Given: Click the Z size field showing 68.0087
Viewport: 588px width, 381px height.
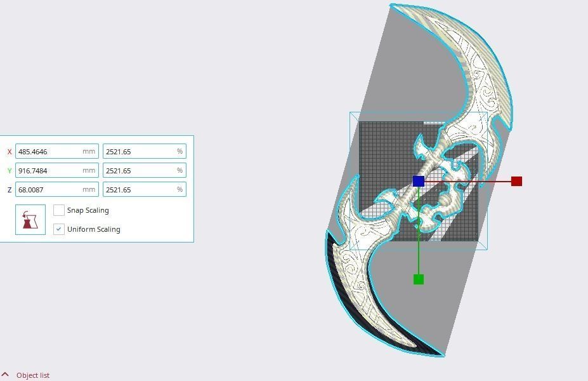Looking at the screenshot, I should pyautogui.click(x=57, y=190).
